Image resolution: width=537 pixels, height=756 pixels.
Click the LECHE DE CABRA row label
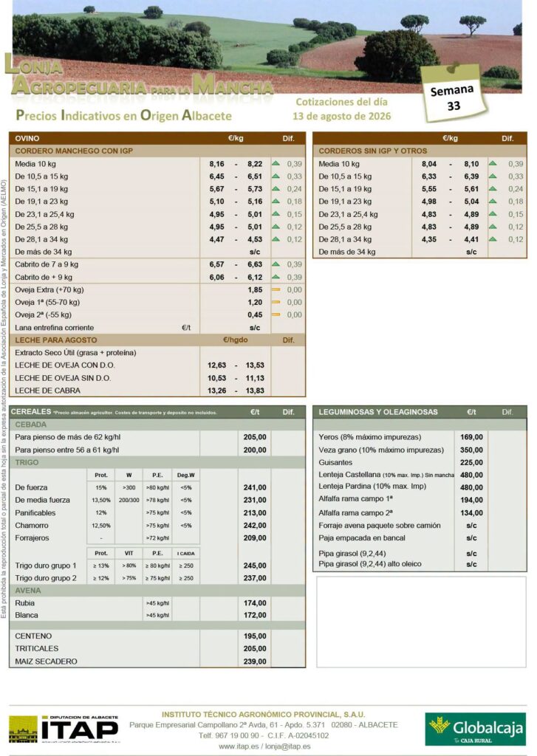(47, 391)
